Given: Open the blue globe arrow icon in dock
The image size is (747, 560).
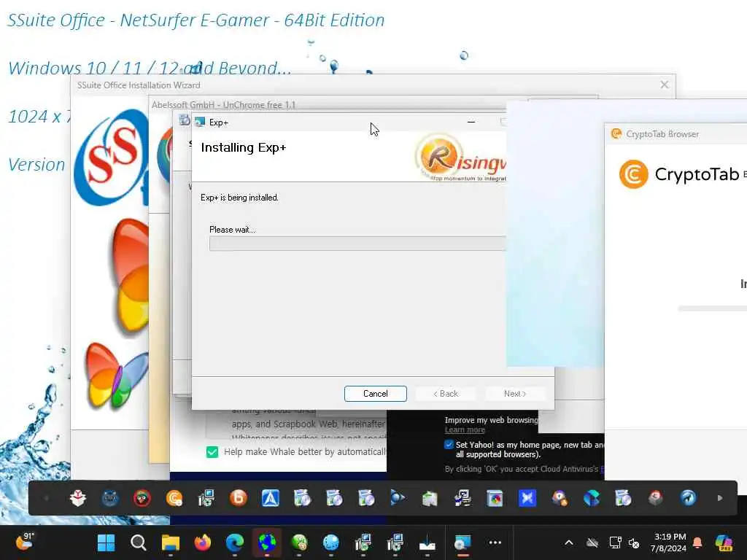Looking at the screenshot, I should click(x=688, y=498).
